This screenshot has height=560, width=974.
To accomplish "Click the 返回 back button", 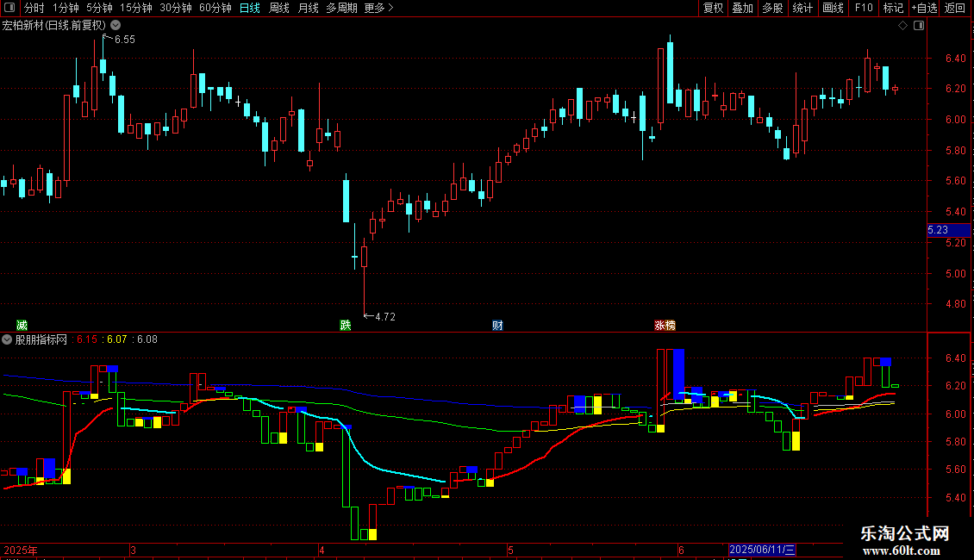I will (955, 8).
